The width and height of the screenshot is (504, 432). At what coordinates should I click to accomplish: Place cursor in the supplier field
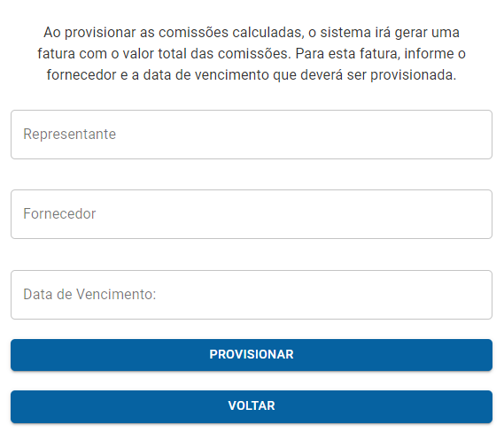[x=252, y=214]
